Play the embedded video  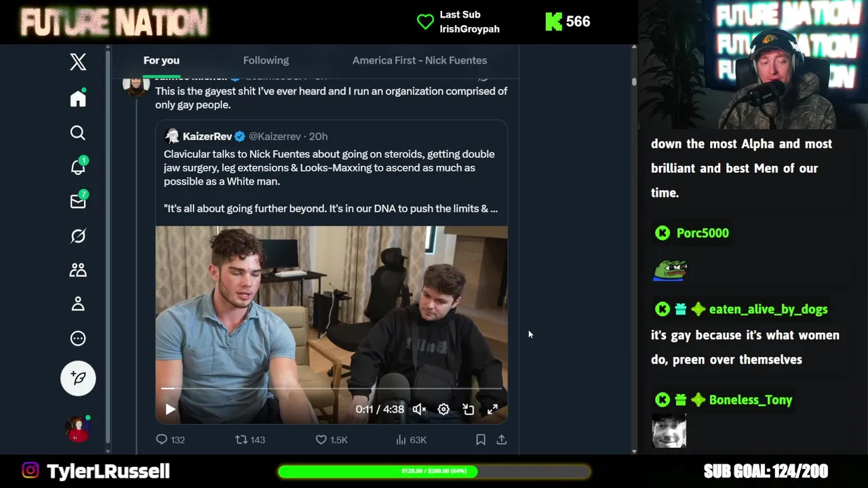pos(170,409)
